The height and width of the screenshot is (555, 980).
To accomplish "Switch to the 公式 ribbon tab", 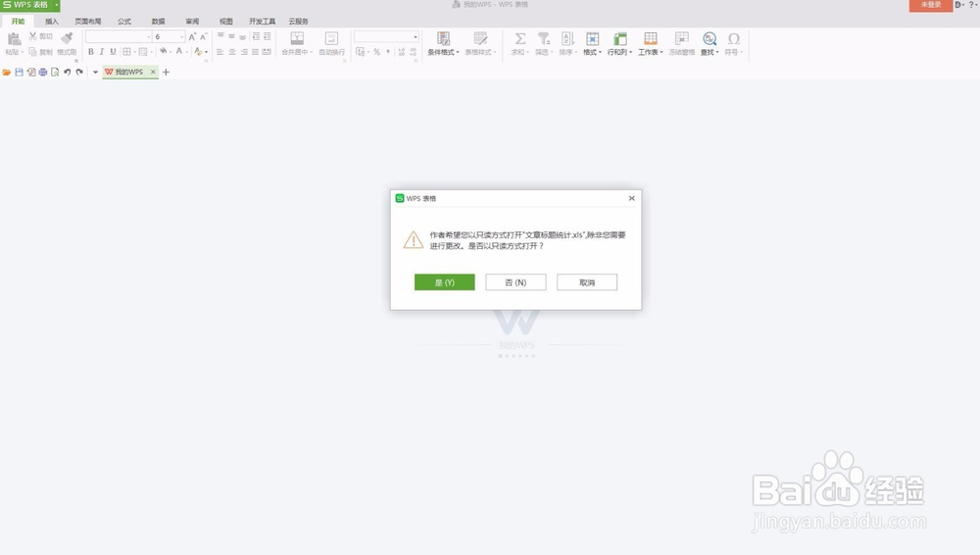I will [124, 22].
